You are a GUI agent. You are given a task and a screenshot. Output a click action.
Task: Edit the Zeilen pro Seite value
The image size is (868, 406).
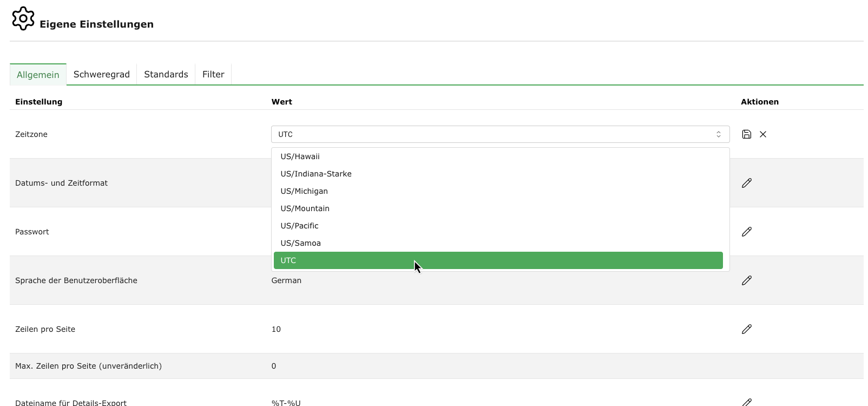point(747,329)
